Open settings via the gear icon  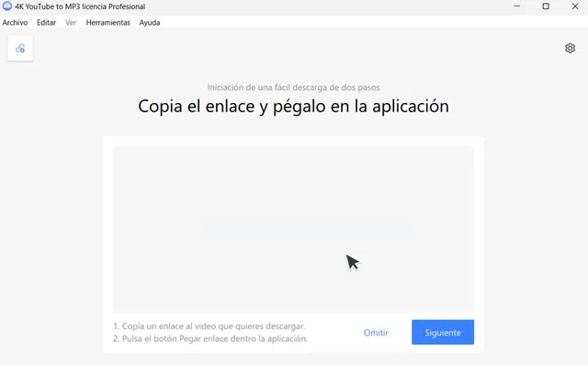(x=570, y=48)
